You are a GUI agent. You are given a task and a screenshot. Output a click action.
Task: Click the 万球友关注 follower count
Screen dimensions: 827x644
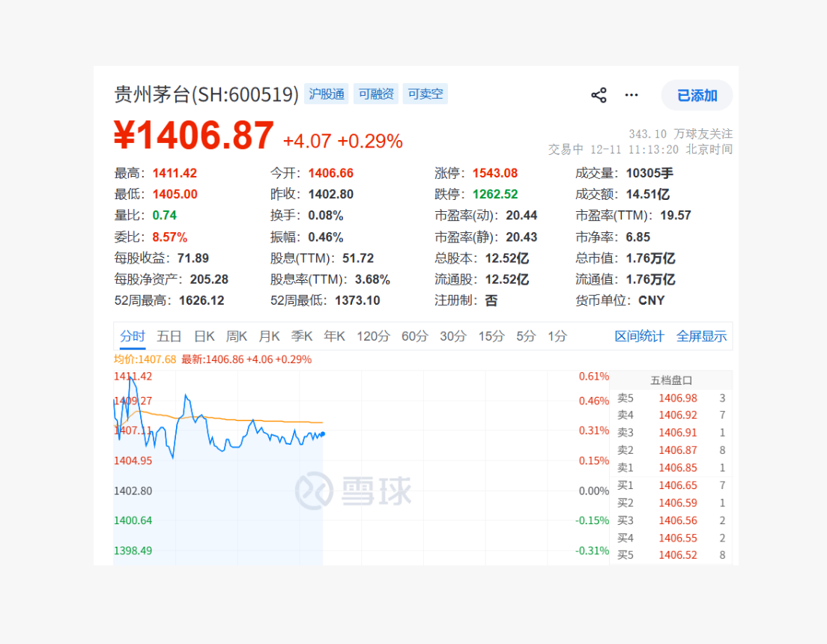680,133
